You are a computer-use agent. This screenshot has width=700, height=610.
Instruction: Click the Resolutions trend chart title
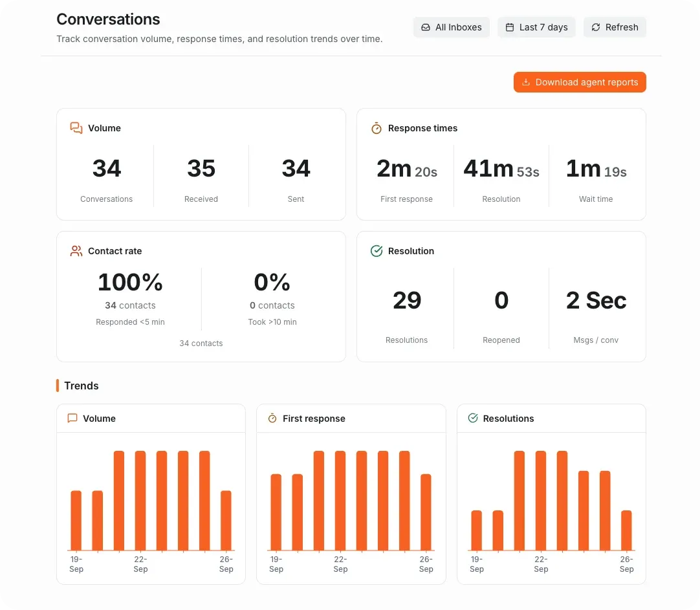(x=509, y=419)
